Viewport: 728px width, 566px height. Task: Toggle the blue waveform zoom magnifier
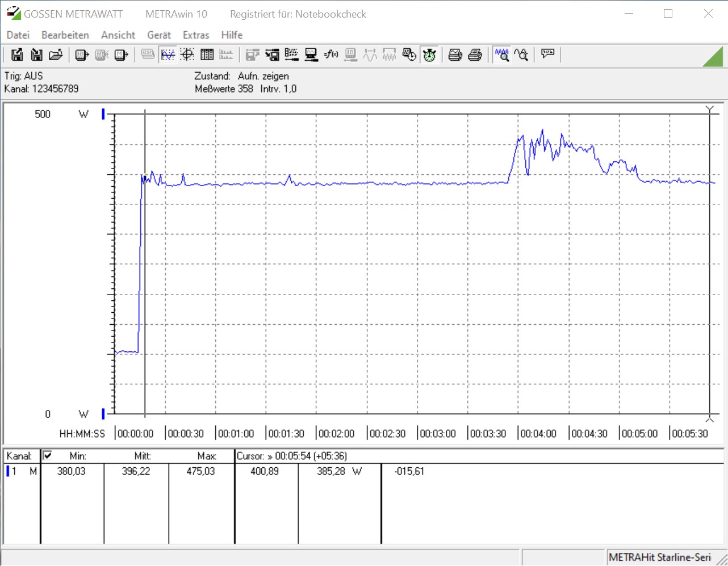(501, 54)
